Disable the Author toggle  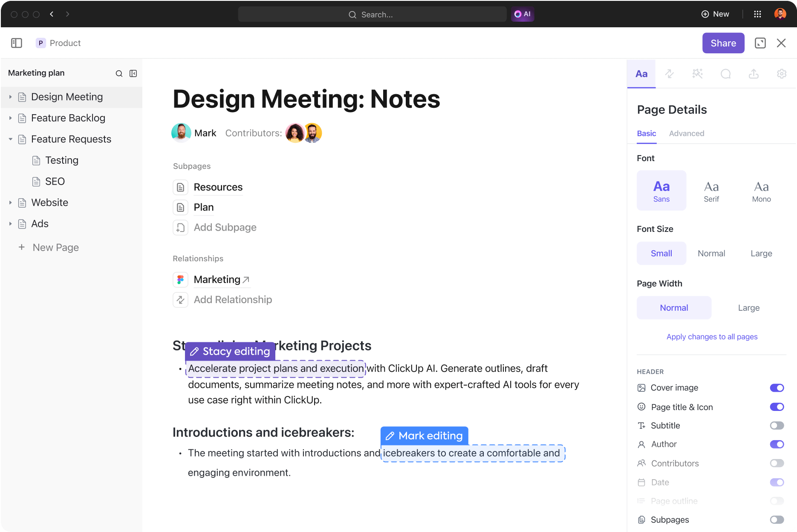[x=777, y=444]
